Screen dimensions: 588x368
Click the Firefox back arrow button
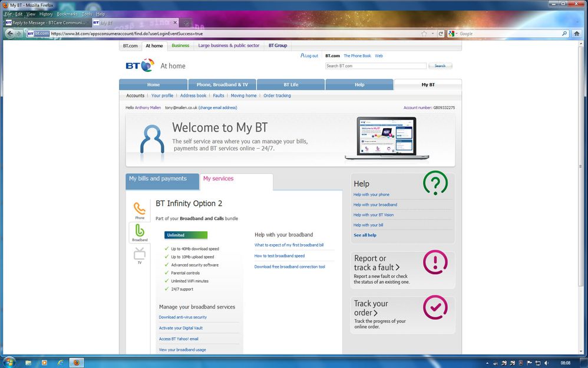coord(10,34)
